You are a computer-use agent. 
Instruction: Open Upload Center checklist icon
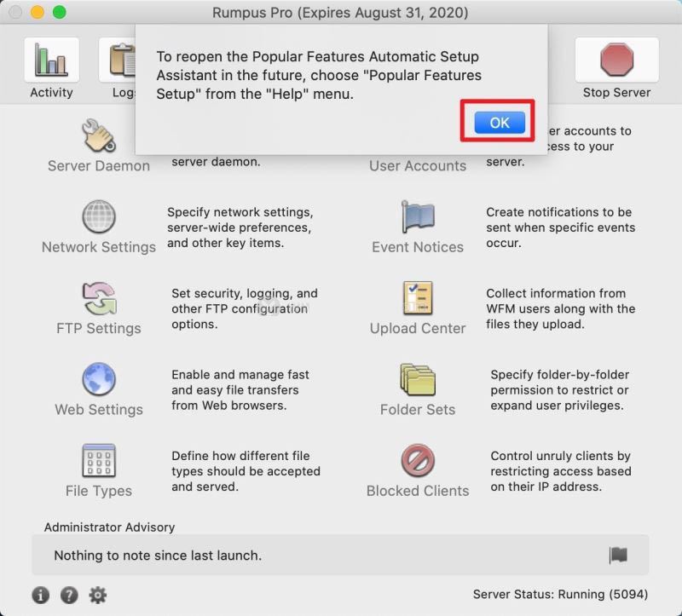click(418, 298)
